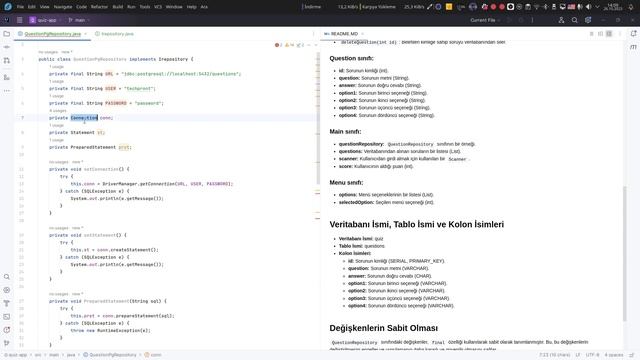Open the 4 spaces indent selector
Screen dimensions: 640x360
tap(614, 355)
